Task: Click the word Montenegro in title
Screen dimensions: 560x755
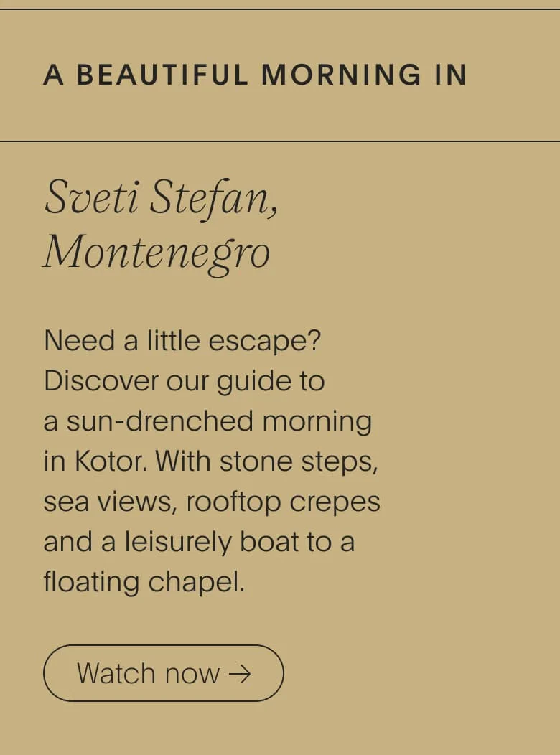Action: click(157, 253)
